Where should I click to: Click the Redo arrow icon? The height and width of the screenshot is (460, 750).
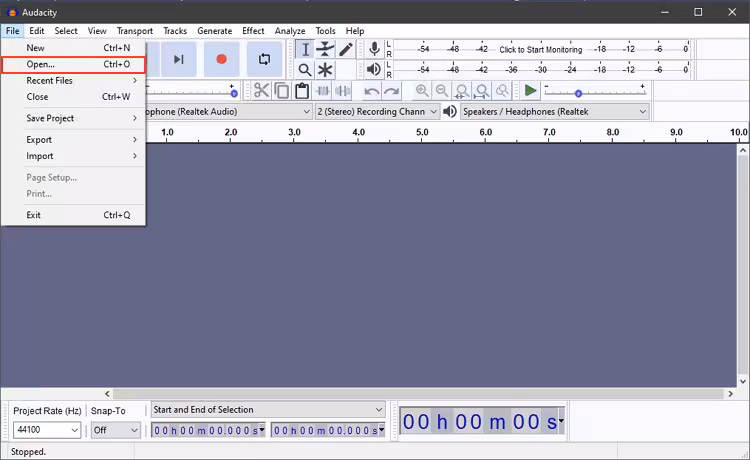tap(391, 90)
